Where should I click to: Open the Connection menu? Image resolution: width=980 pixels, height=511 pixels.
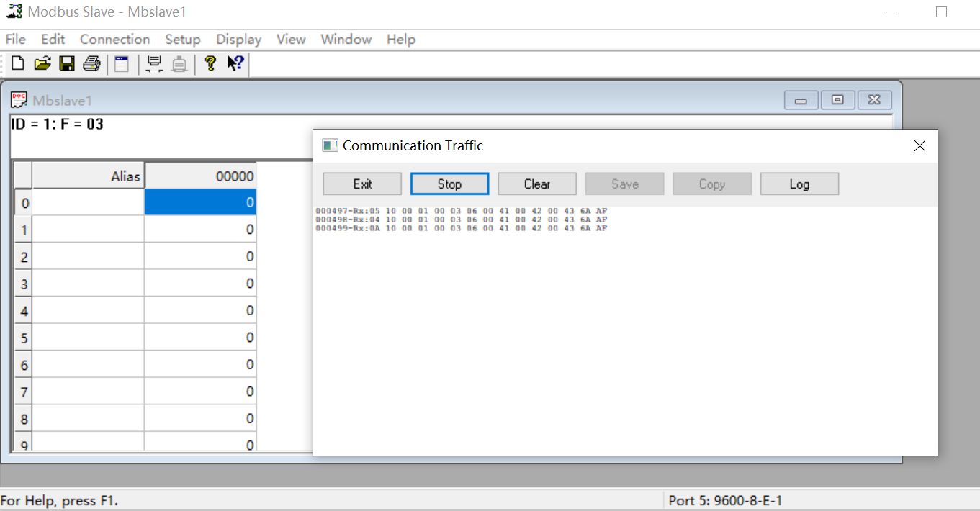(x=114, y=40)
